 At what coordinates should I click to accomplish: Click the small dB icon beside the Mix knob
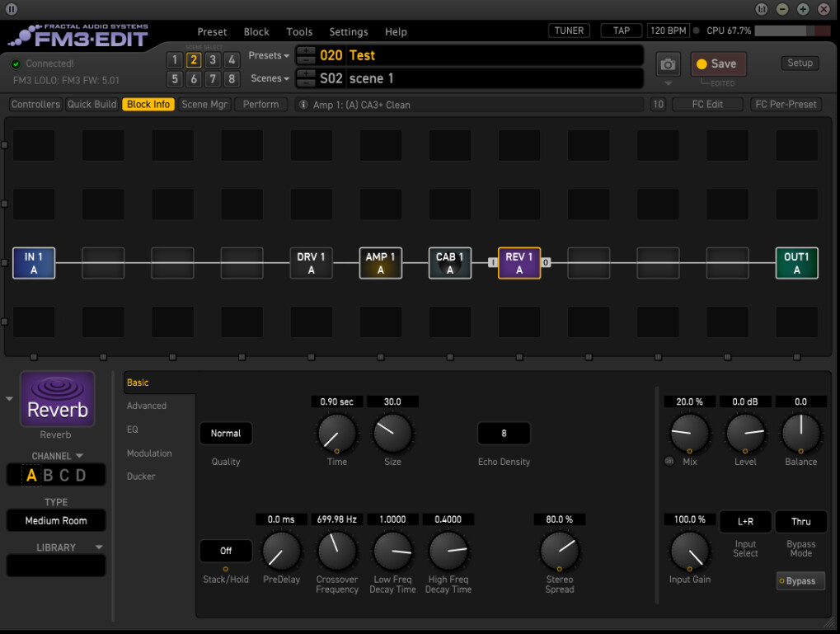pyautogui.click(x=669, y=461)
